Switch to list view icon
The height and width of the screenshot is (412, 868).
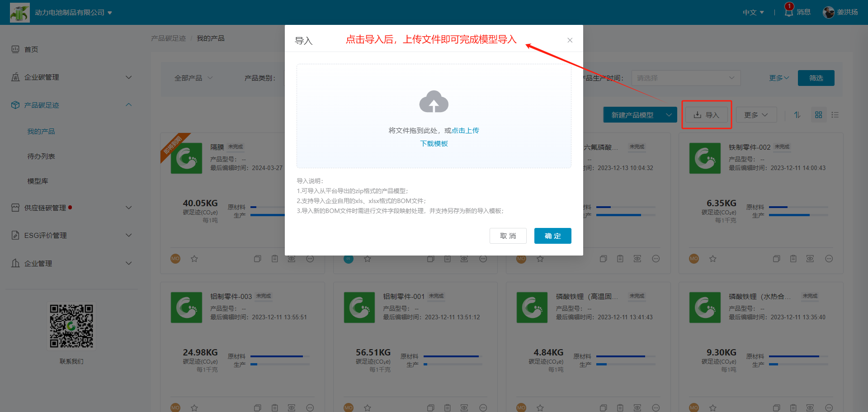pos(835,115)
